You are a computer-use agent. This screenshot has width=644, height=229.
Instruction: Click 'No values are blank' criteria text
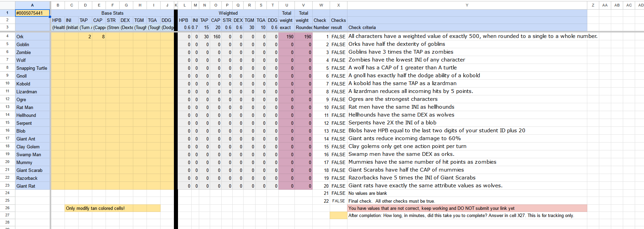(368, 193)
